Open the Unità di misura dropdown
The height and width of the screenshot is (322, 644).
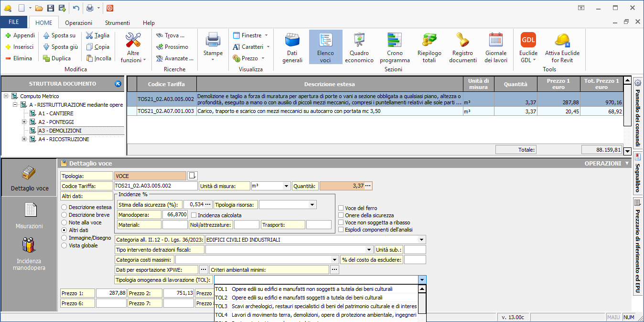pyautogui.click(x=287, y=186)
